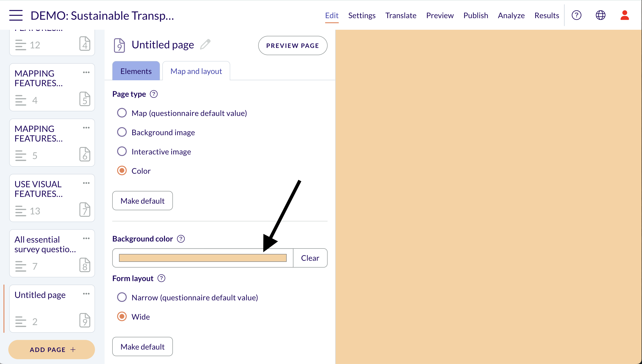Image resolution: width=642 pixels, height=364 pixels.
Task: Open Settings in top navigation
Action: (x=362, y=16)
